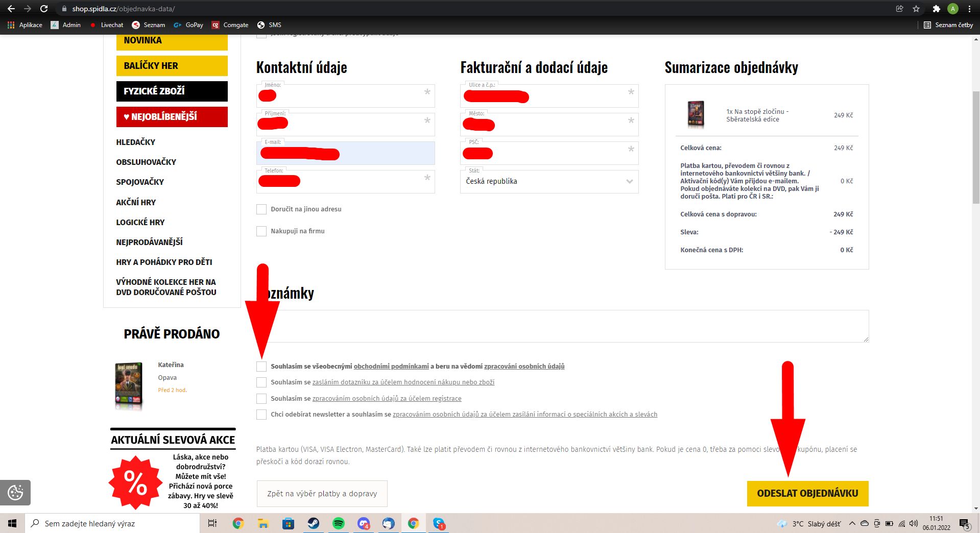
Task: Open Chrome's three-dot menu
Action: click(969, 9)
